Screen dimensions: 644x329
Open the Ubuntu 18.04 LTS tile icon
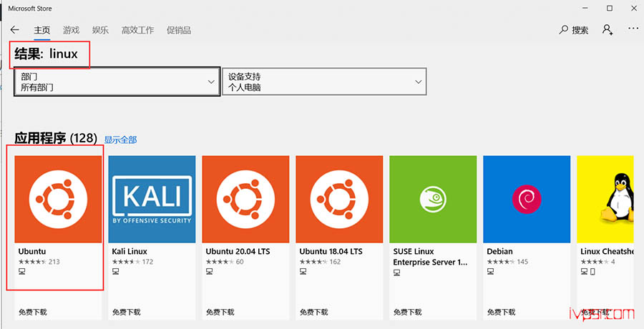coord(339,200)
